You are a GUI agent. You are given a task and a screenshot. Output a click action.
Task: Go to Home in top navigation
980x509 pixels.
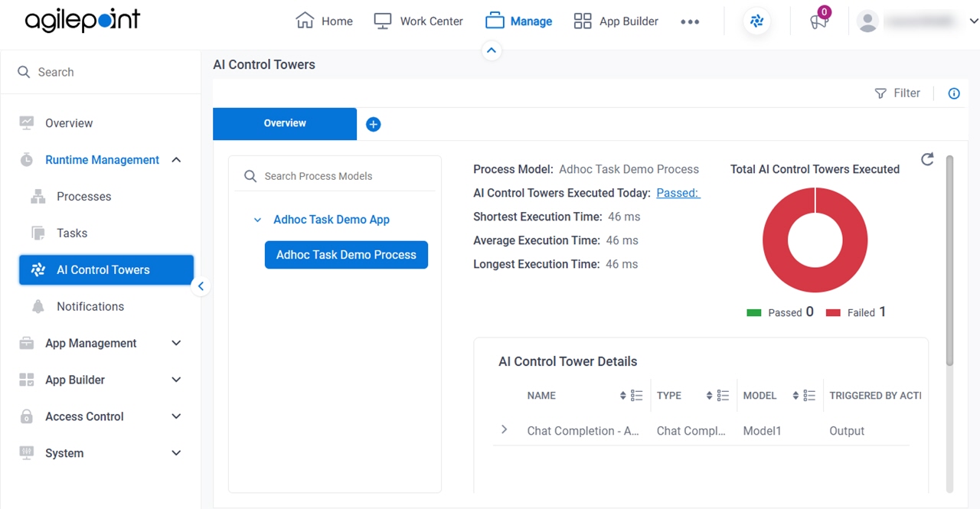click(325, 21)
